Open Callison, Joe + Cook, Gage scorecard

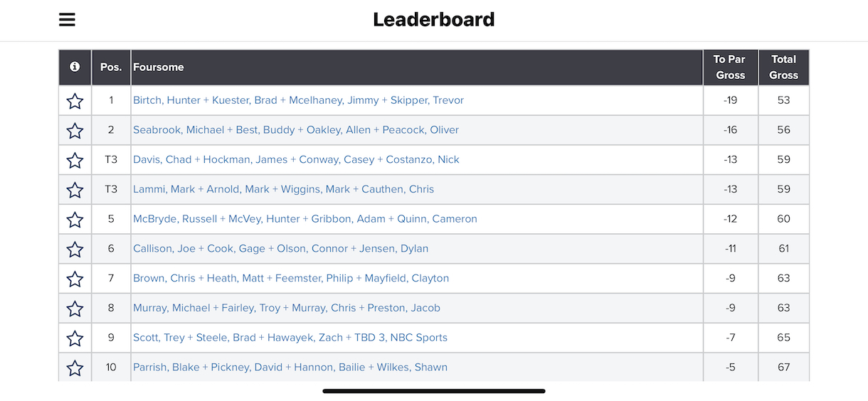click(x=280, y=249)
